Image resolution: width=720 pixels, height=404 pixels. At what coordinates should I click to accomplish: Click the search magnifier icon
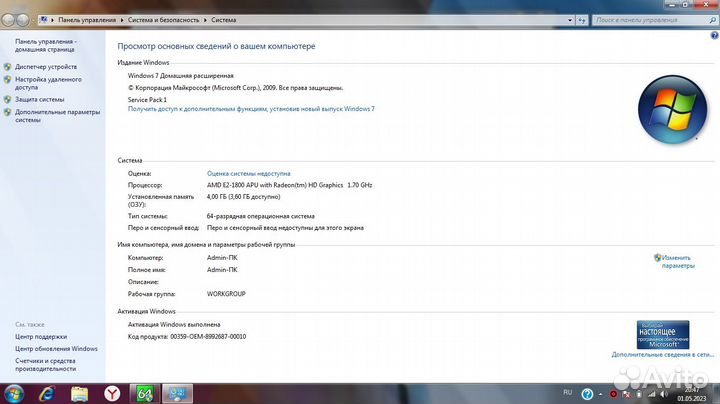[x=713, y=20]
